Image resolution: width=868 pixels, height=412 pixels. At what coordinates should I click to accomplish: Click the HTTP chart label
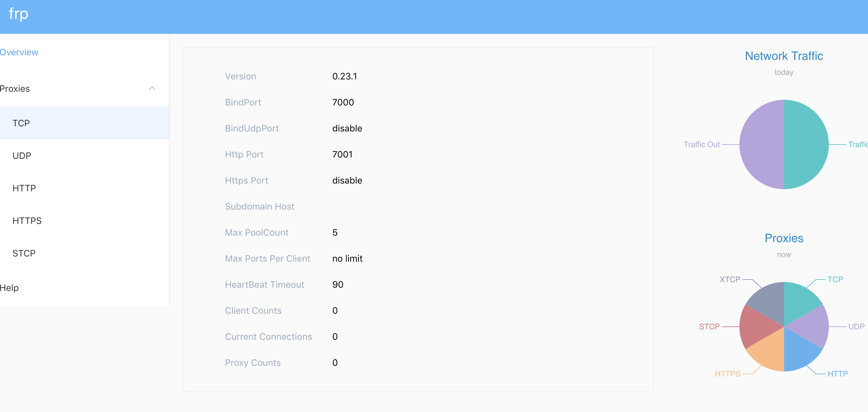coord(838,374)
